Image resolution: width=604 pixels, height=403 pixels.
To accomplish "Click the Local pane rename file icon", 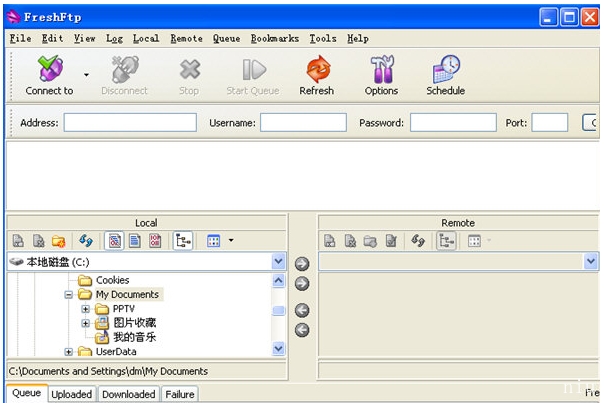I will [x=18, y=241].
